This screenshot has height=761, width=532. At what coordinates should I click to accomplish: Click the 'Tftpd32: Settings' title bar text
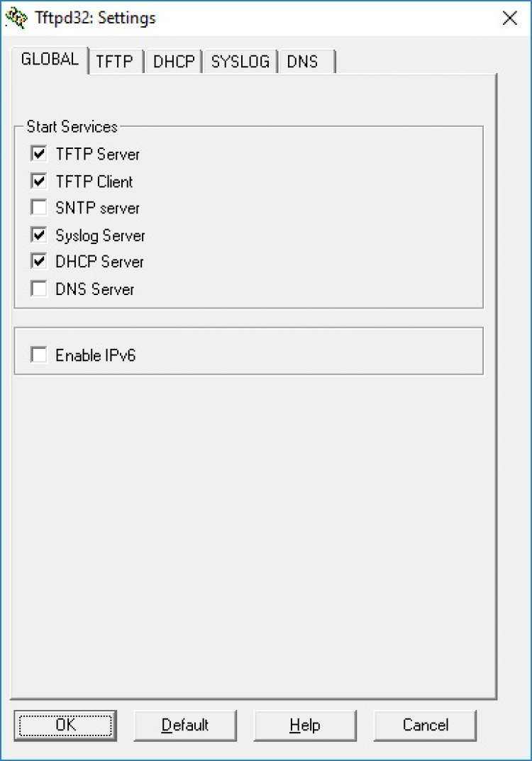click(x=95, y=18)
